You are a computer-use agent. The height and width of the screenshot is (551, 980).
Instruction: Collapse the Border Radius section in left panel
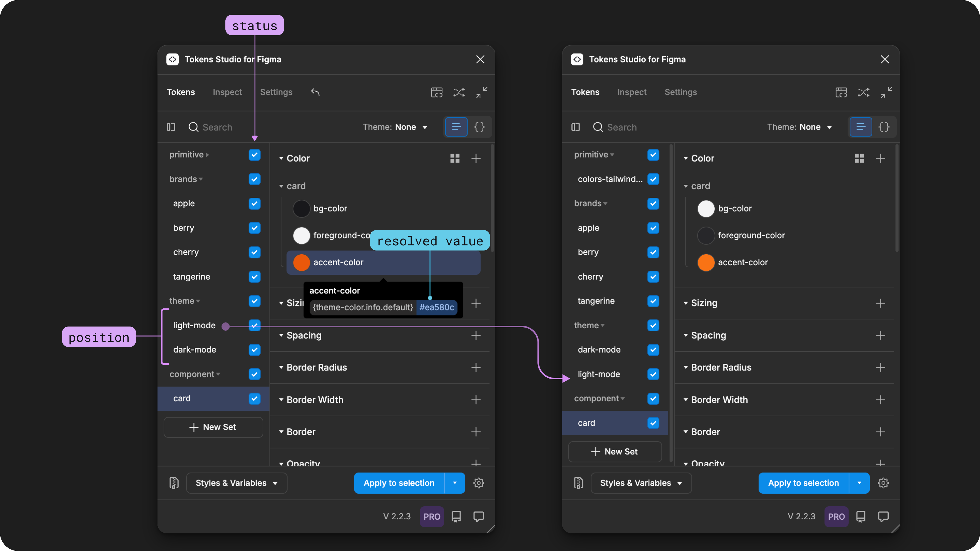pos(281,367)
